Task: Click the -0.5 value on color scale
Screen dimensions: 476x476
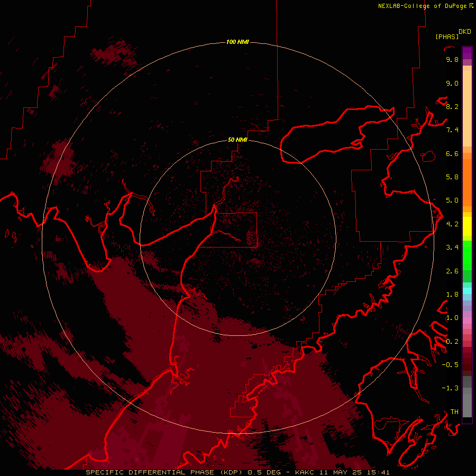Action: (x=450, y=364)
